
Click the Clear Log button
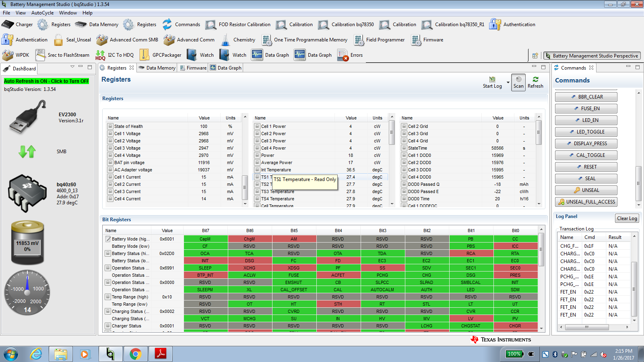click(627, 218)
